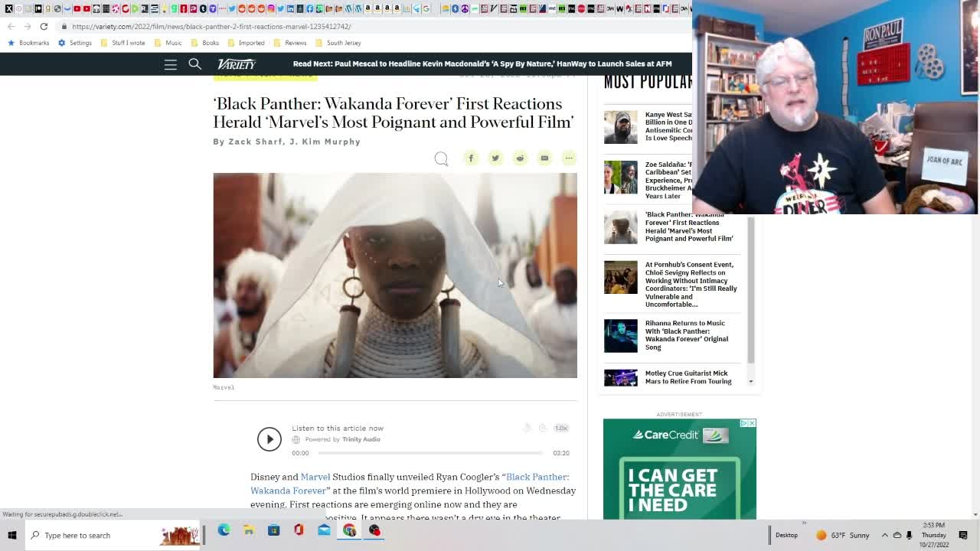This screenshot has width=980, height=551.
Task: Open author Zack Sharf's page
Action: [x=255, y=142]
